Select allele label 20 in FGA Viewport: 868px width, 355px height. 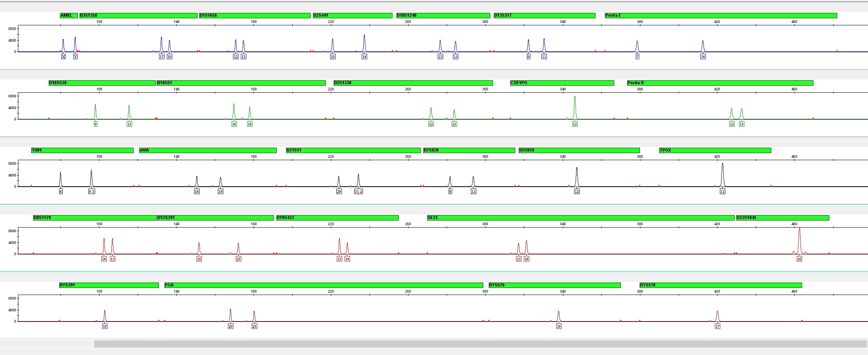230,327
